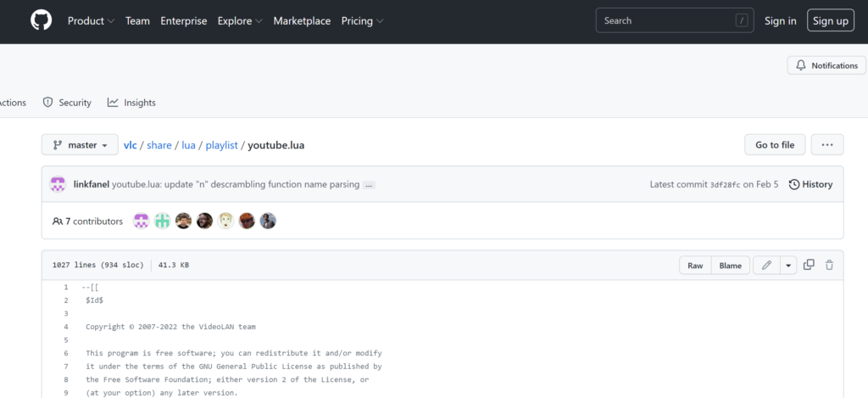
Task: Open the Security tab
Action: pyautogui.click(x=67, y=103)
